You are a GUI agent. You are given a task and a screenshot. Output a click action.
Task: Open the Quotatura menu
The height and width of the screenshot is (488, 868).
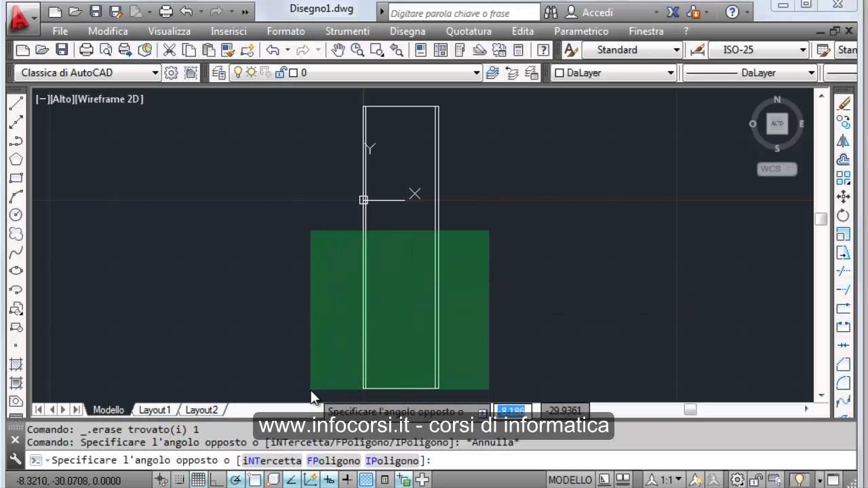click(469, 31)
